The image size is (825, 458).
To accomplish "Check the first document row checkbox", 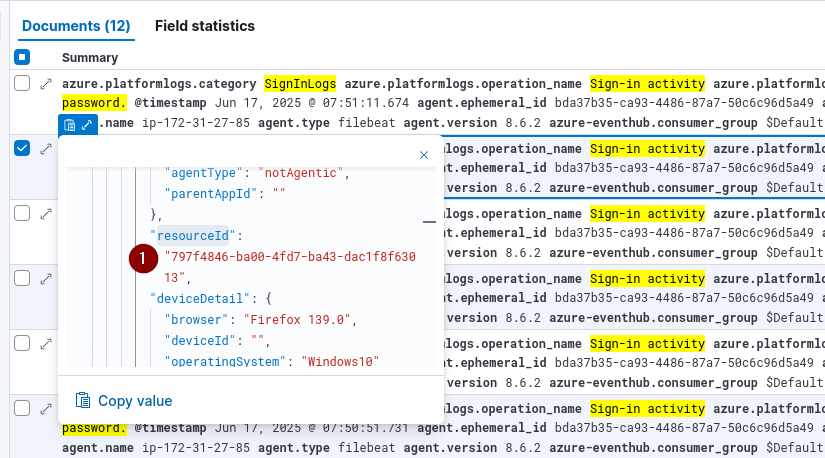I will pos(22,84).
